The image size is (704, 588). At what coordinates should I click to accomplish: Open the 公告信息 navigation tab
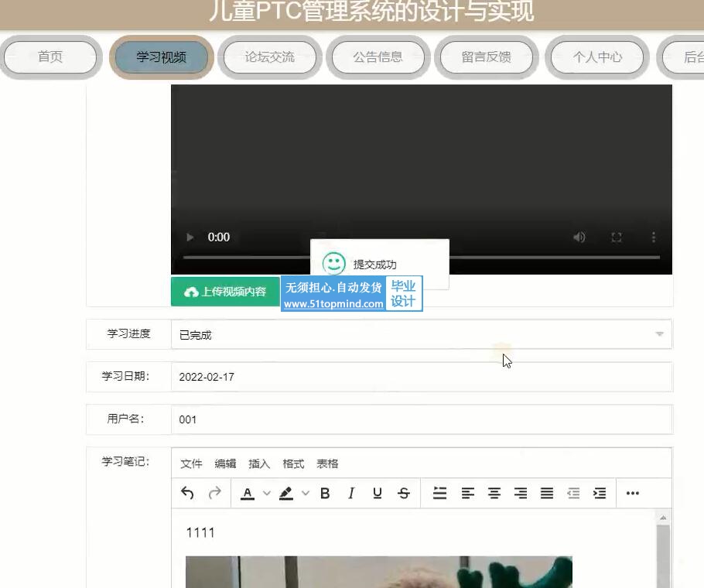click(x=378, y=57)
